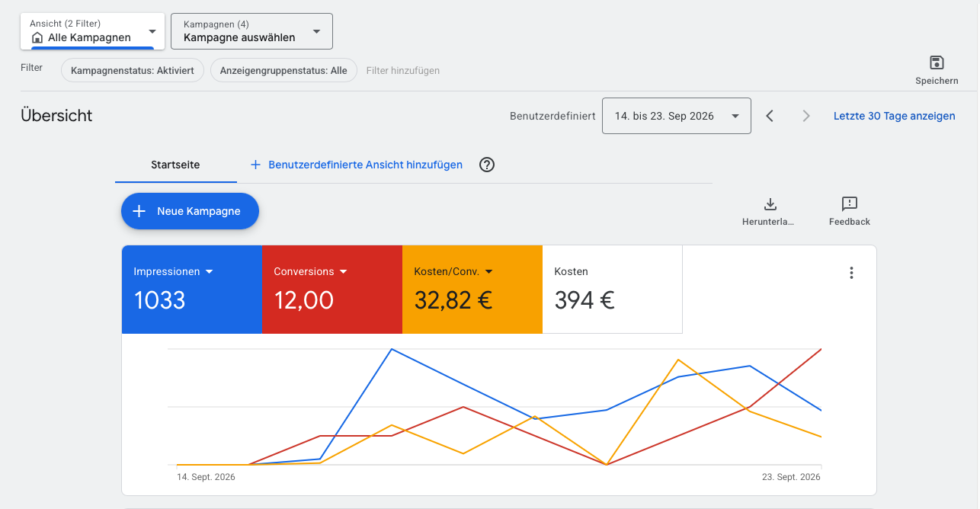The image size is (980, 509).
Task: Click the Neue Kampagne button
Action: (190, 211)
